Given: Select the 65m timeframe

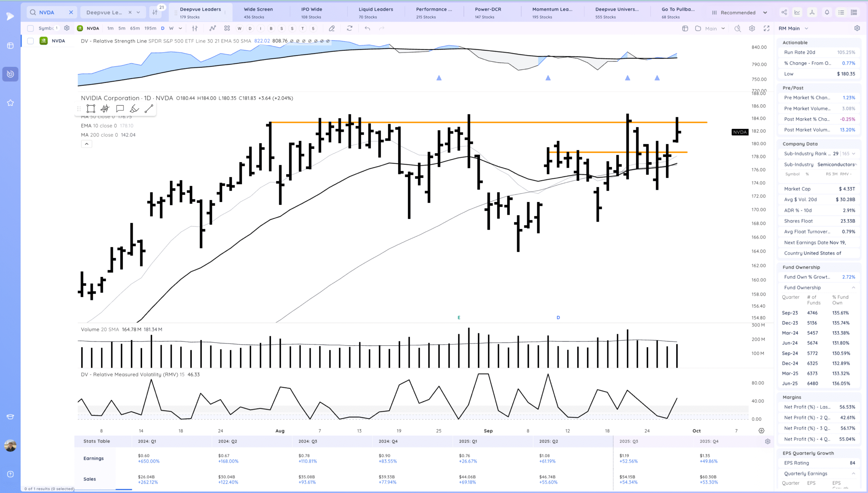Looking at the screenshot, I should pos(135,28).
